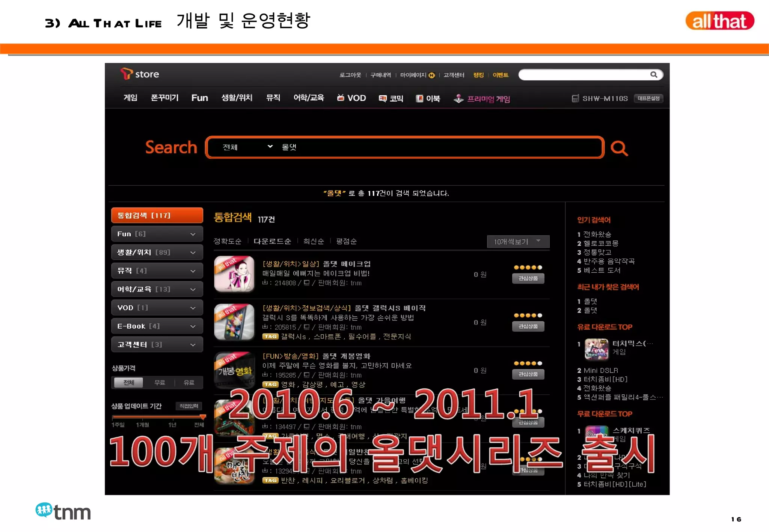
Task: Select 유료 paid price filter
Action: tap(189, 382)
